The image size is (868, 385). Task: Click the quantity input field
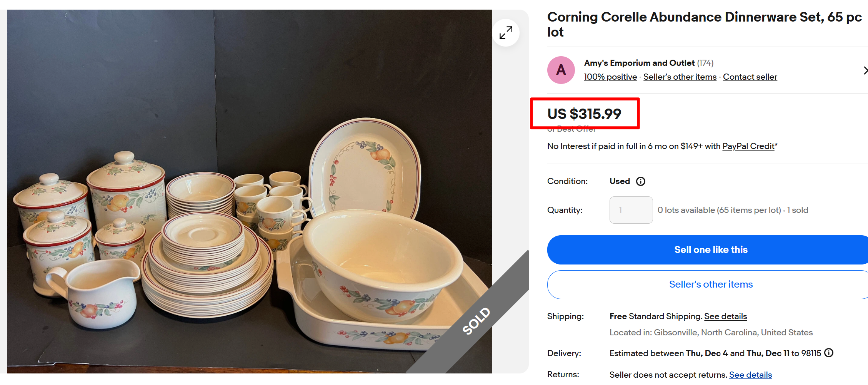click(x=631, y=210)
